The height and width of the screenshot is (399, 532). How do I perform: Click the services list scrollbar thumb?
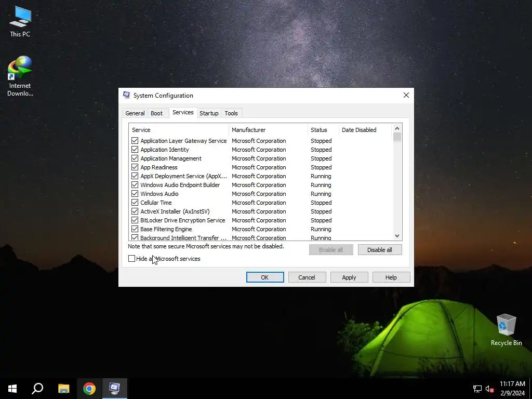click(x=397, y=137)
